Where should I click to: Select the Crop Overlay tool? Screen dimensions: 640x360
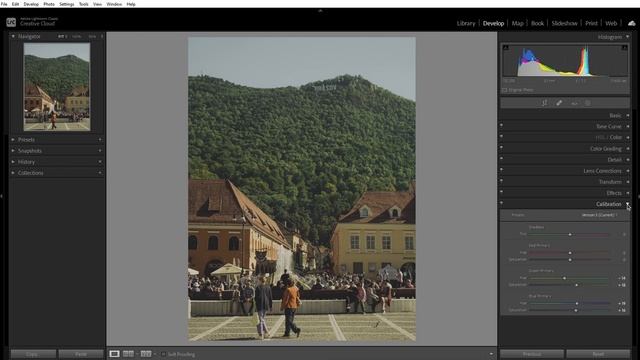544,103
